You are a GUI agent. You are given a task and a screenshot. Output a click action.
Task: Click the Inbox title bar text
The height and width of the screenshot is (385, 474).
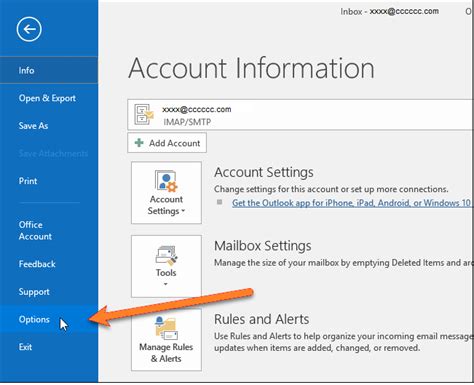point(389,11)
